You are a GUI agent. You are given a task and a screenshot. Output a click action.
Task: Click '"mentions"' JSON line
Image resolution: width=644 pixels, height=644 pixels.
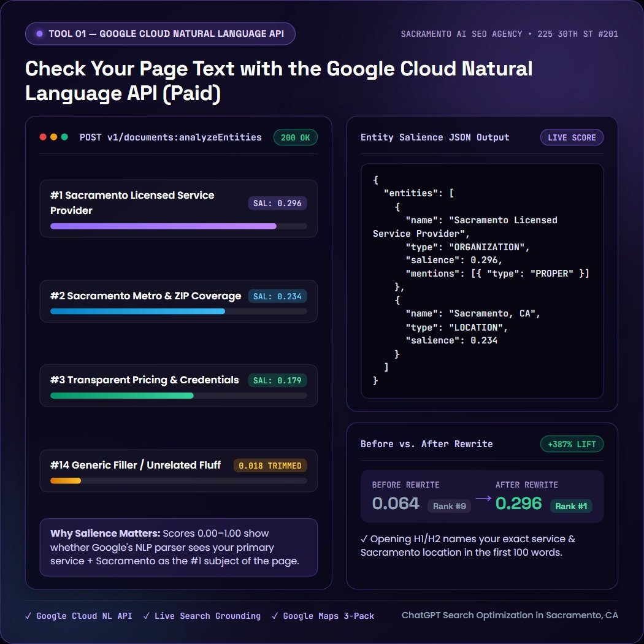497,274
